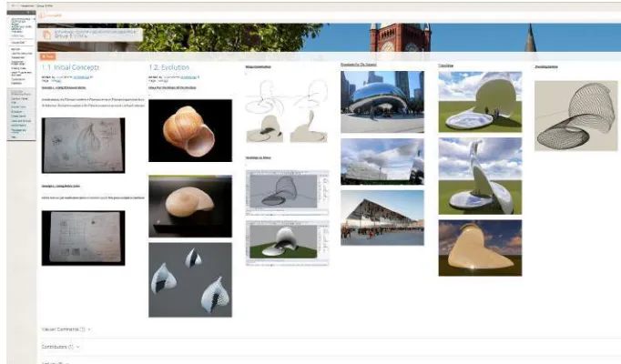Open pavilion render with open shell
This screenshot has height=364, width=621.
pos(480,102)
